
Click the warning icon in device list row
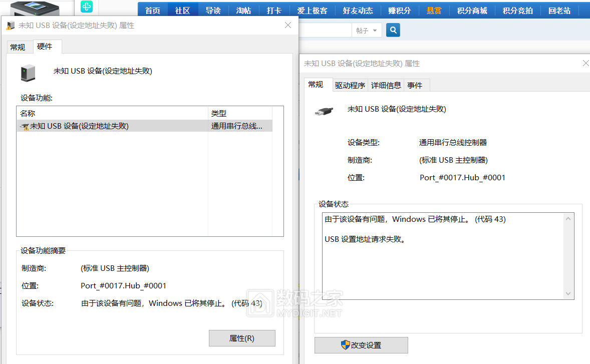[24, 127]
